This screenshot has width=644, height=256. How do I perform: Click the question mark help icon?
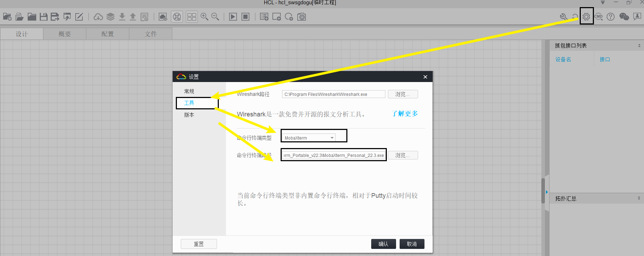point(611,17)
